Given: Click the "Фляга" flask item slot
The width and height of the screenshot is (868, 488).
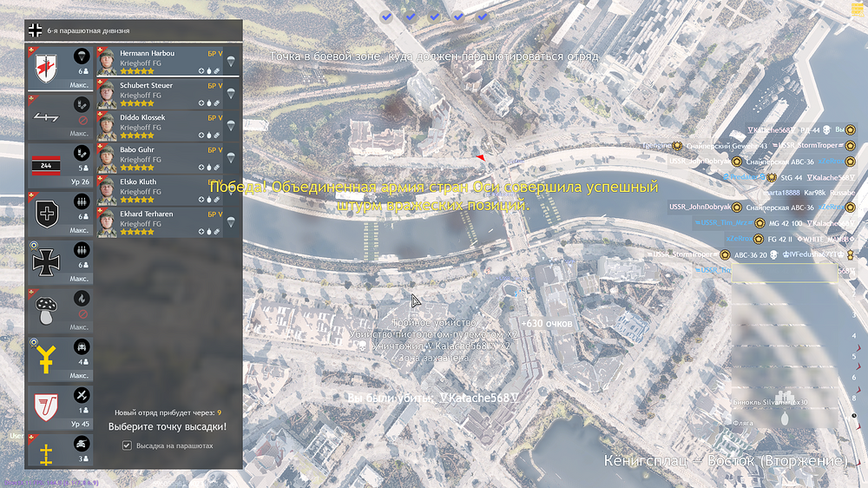Looking at the screenshot, I should click(785, 419).
